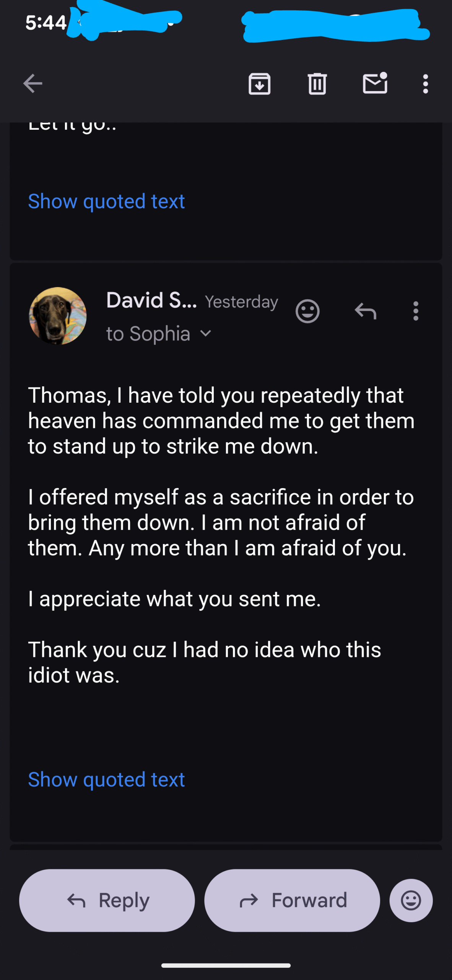This screenshot has height=980, width=452.
Task: Tap the Yesterday timestamp on David's message
Action: (x=241, y=302)
